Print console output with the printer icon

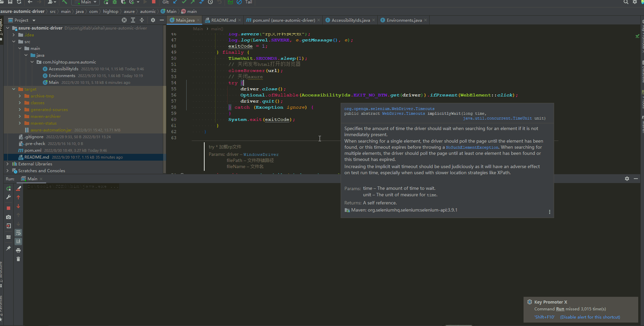(19, 250)
